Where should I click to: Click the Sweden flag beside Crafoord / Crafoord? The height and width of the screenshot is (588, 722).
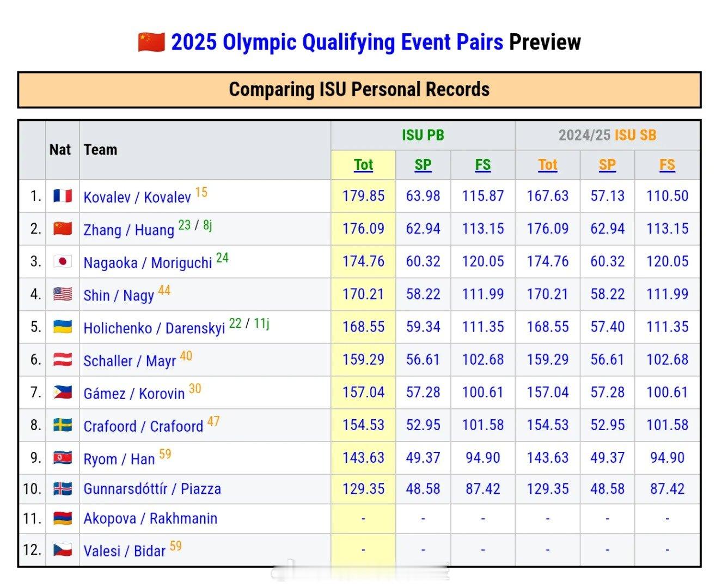63,425
